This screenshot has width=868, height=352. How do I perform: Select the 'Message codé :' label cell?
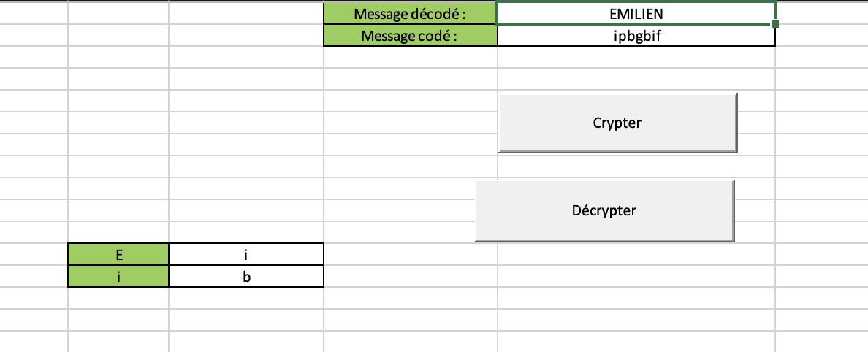tap(410, 36)
